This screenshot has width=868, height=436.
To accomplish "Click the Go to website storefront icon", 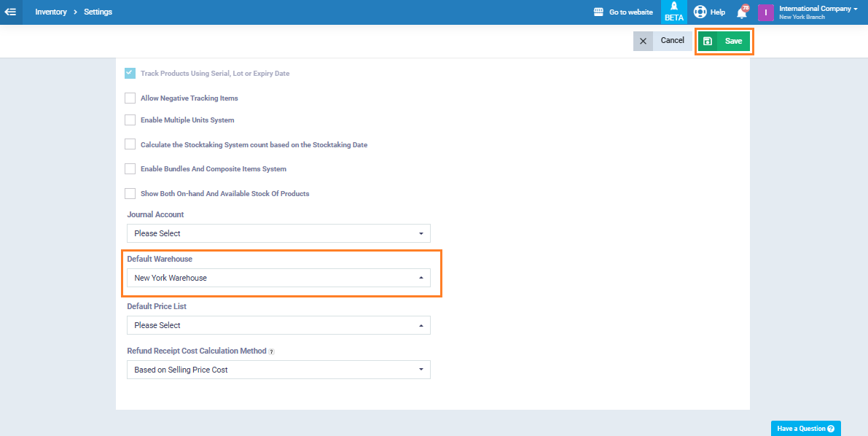I will point(599,12).
